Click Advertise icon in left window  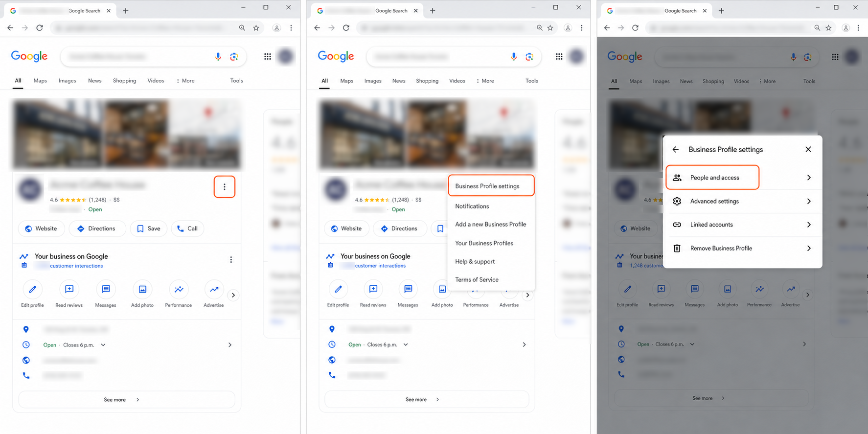(214, 289)
